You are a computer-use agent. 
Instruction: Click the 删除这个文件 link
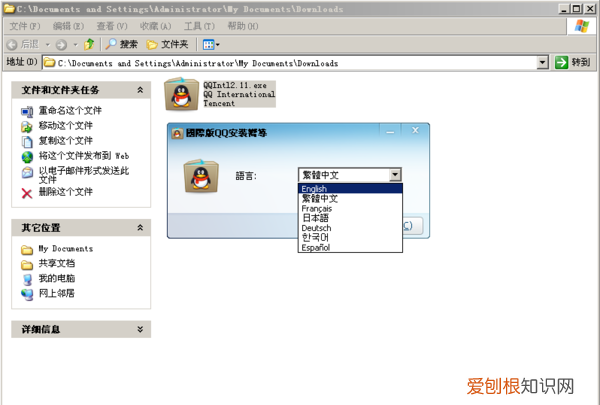click(x=65, y=192)
